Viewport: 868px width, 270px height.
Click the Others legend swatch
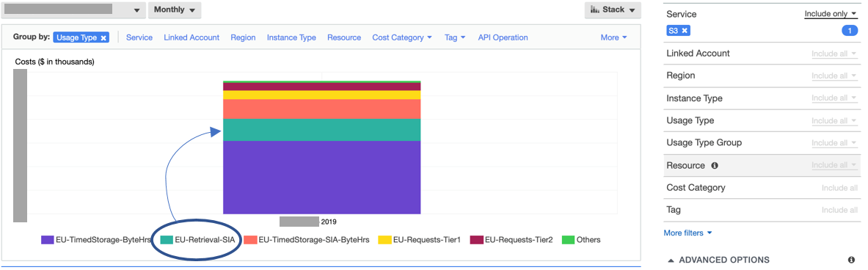(568, 240)
